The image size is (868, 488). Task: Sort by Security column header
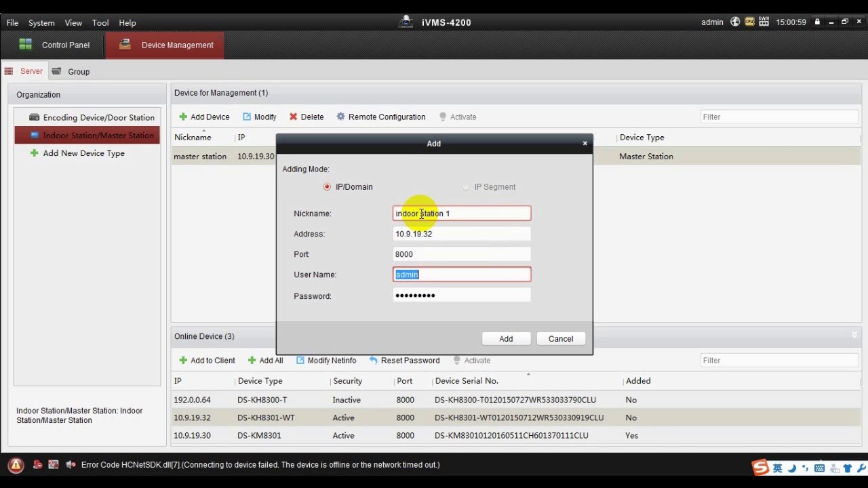[x=347, y=381]
